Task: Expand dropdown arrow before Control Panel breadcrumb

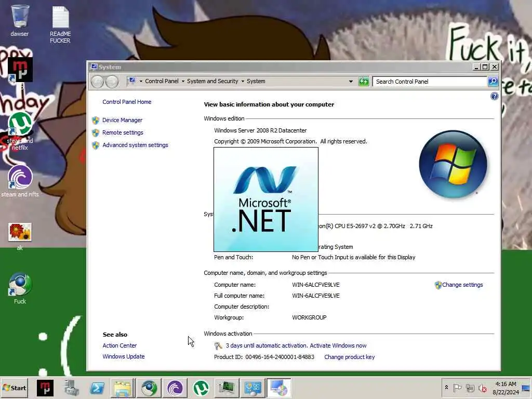Action: tap(141, 82)
